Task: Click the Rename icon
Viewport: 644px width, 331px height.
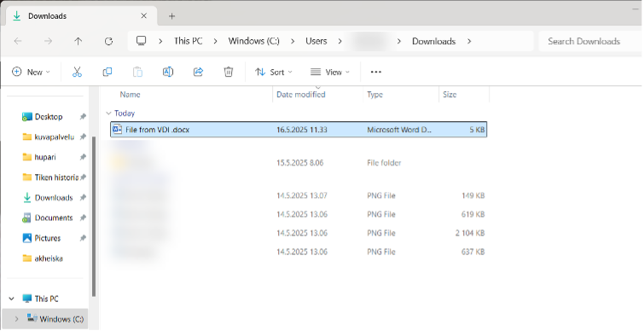Action: point(168,72)
